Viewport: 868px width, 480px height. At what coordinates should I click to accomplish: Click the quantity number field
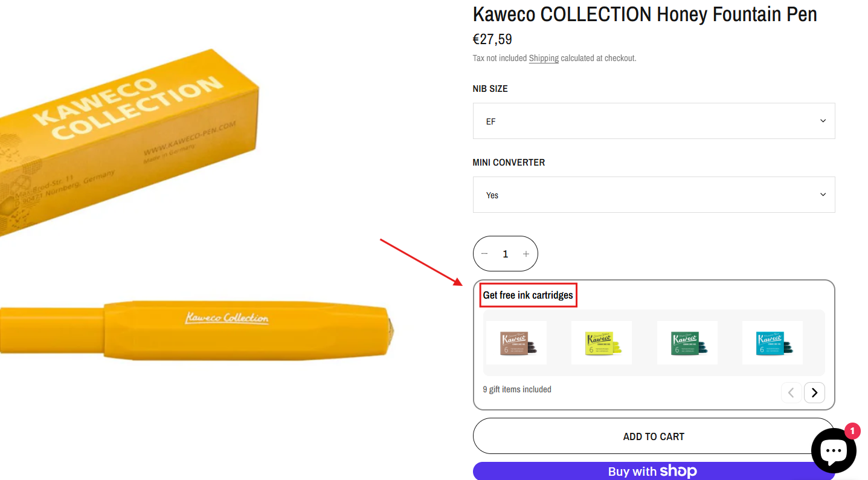tap(506, 254)
